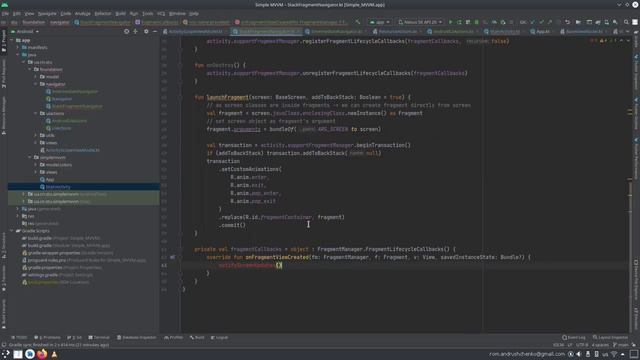Screen dimensions: 640x360
Task: Open the Window menu
Action: [177, 13]
